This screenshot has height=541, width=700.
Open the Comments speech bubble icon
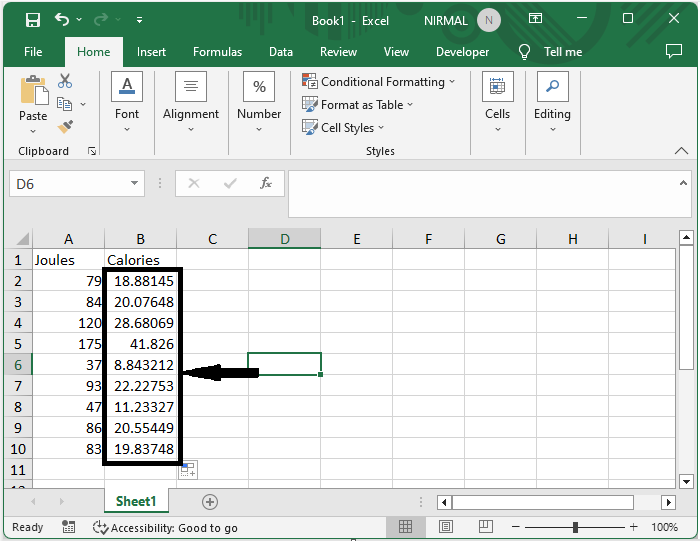674,51
